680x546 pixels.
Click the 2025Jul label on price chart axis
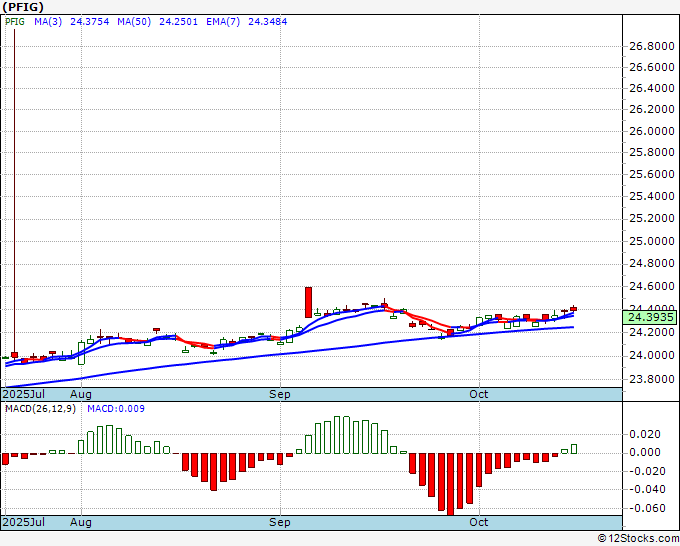(24, 394)
